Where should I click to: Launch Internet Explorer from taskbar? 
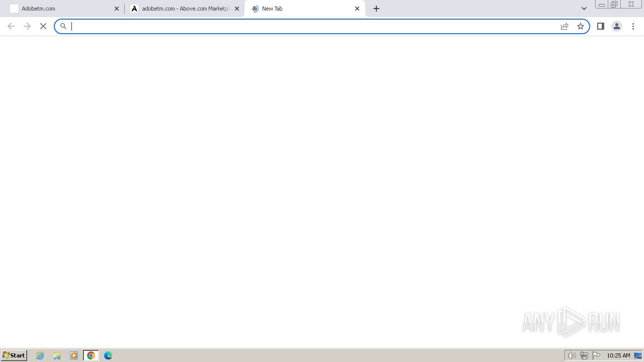40,355
